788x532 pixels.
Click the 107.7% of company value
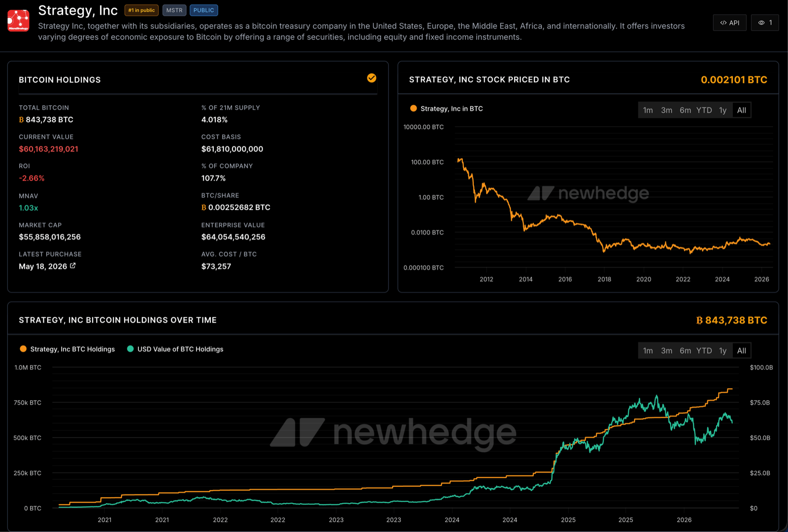click(x=213, y=178)
